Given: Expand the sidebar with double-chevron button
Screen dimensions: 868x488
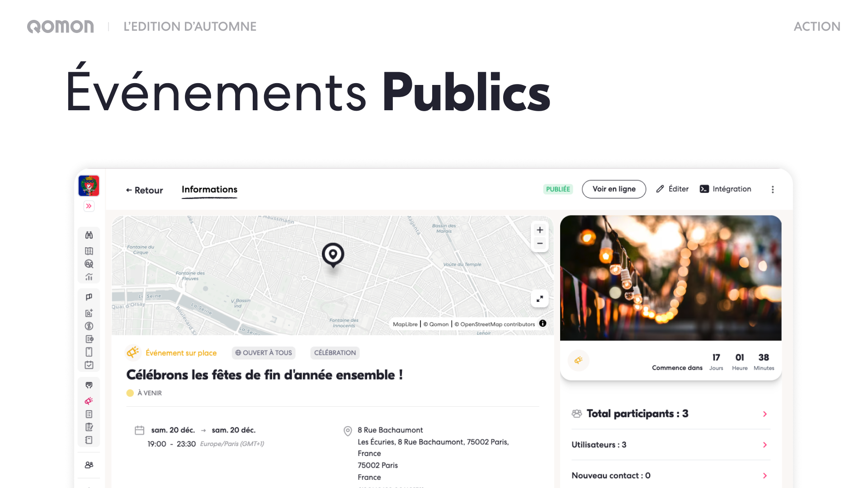Looking at the screenshot, I should point(89,206).
